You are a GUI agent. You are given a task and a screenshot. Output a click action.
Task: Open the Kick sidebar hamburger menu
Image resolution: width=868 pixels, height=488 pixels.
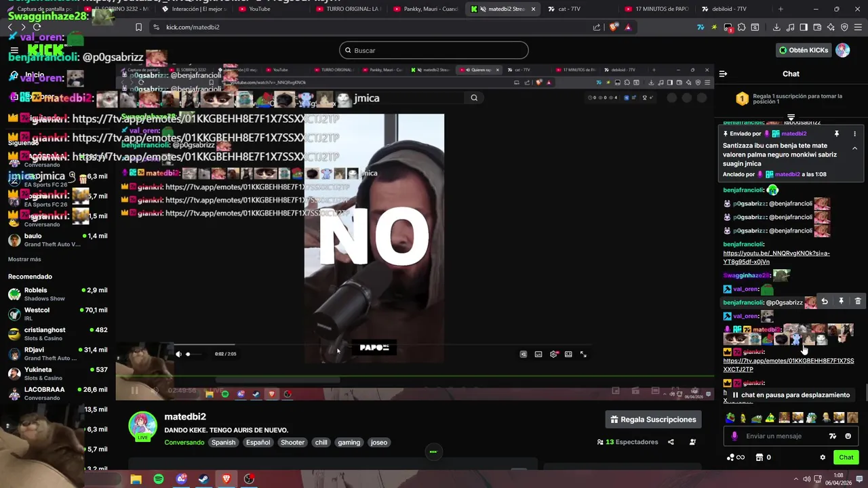coord(14,50)
